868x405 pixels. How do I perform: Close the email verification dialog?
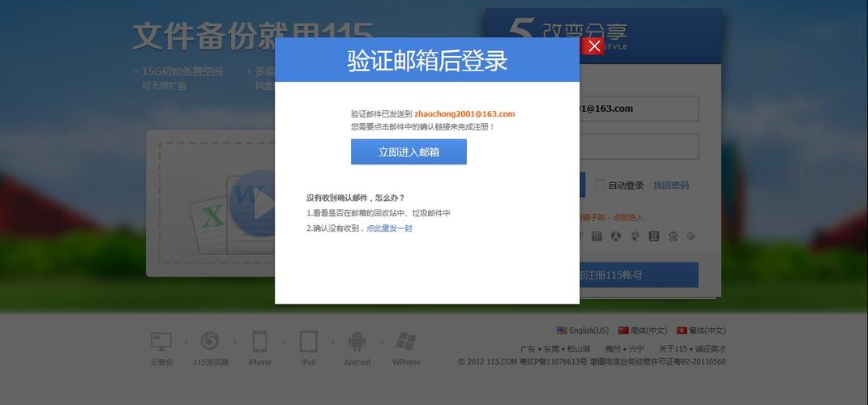(x=594, y=46)
